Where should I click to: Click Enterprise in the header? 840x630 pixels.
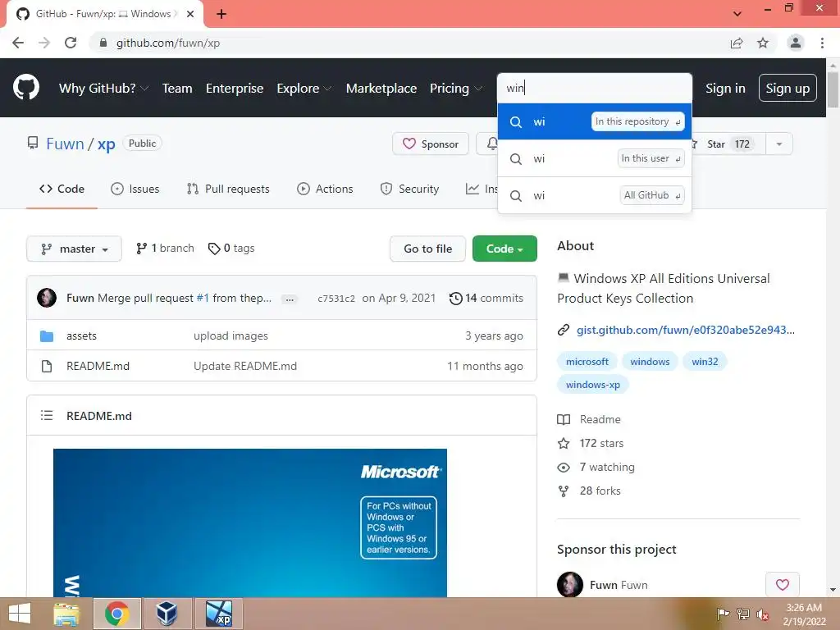(235, 89)
